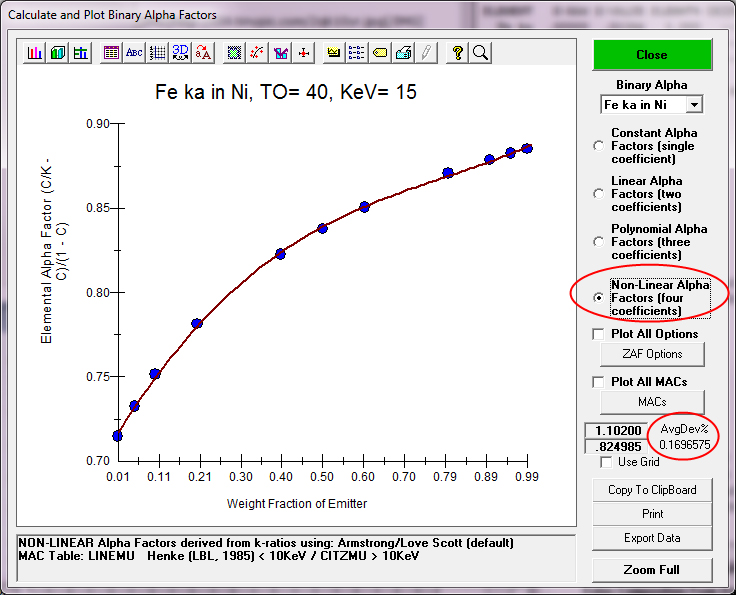Screen dimensions: 736x595
Task: Enable the Use Grid checkbox
Action: tap(607, 462)
